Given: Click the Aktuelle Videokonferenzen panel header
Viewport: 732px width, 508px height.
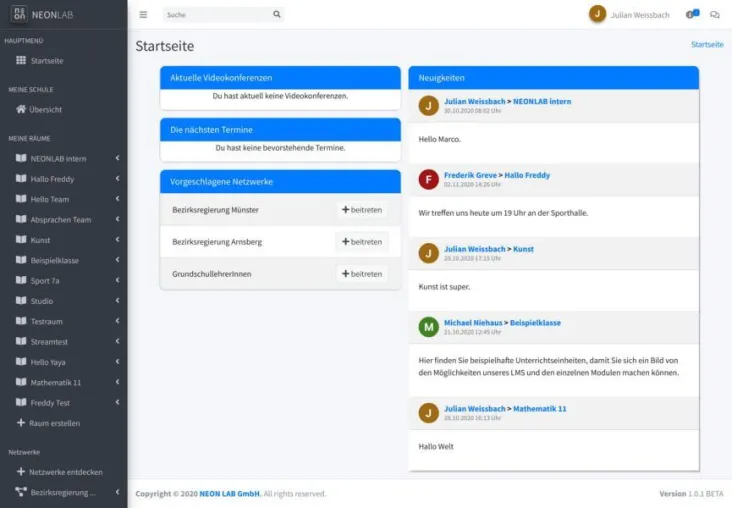Looking at the screenshot, I should (280, 78).
